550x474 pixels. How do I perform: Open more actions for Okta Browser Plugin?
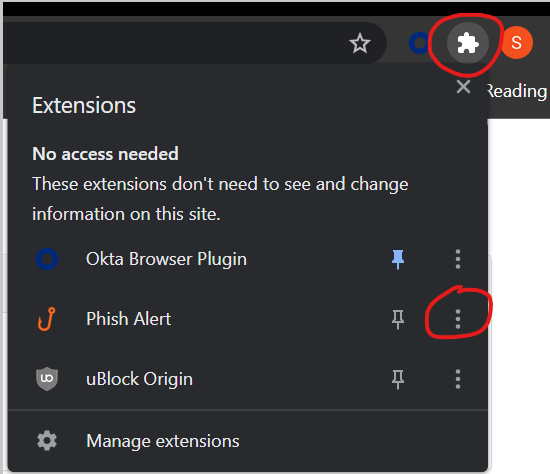(458, 259)
